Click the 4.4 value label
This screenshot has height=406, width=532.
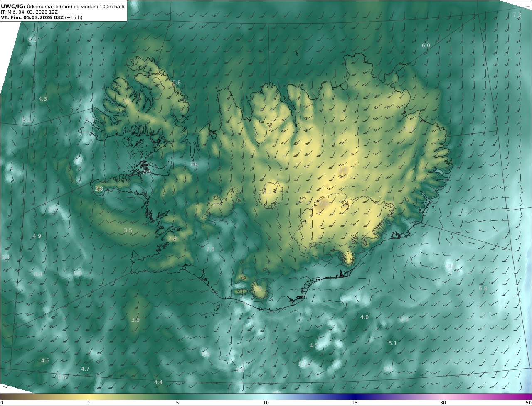click(158, 382)
